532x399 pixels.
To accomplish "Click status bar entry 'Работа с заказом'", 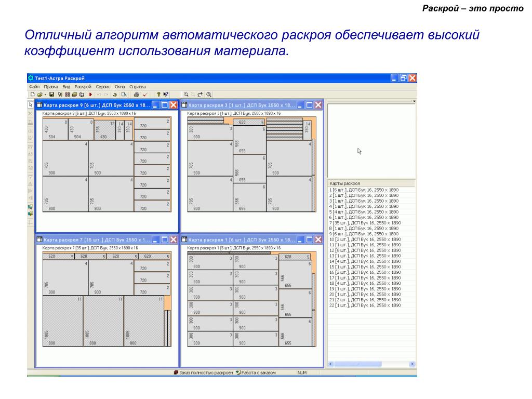I will pos(256,373).
